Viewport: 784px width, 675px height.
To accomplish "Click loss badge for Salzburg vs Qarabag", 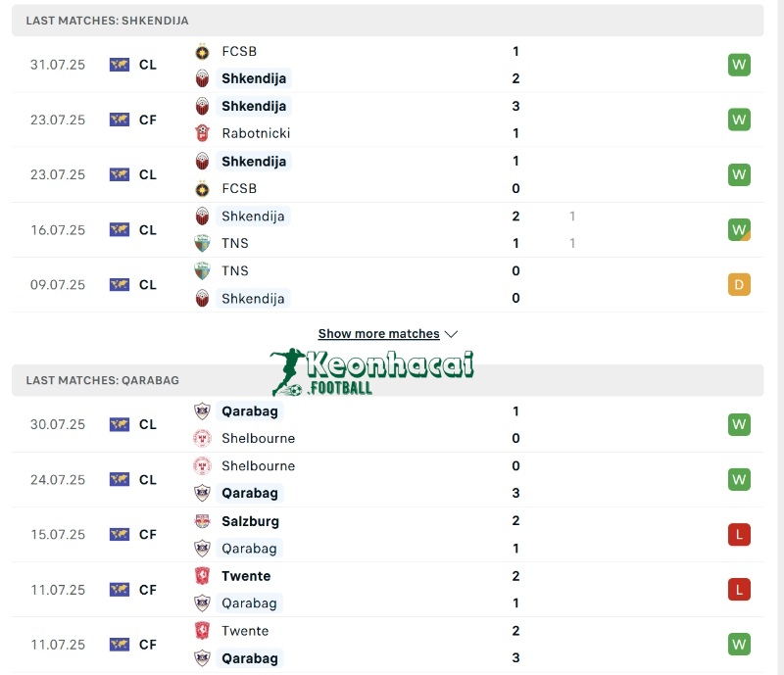I will [739, 535].
